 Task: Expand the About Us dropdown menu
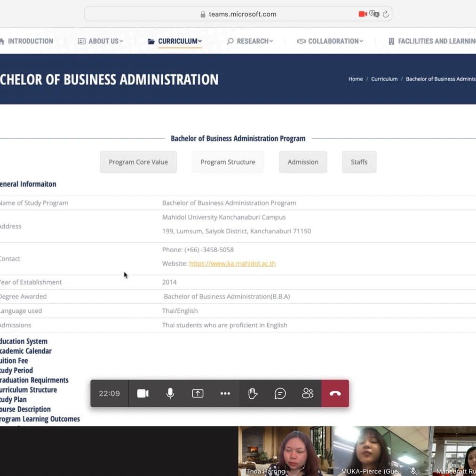(101, 41)
